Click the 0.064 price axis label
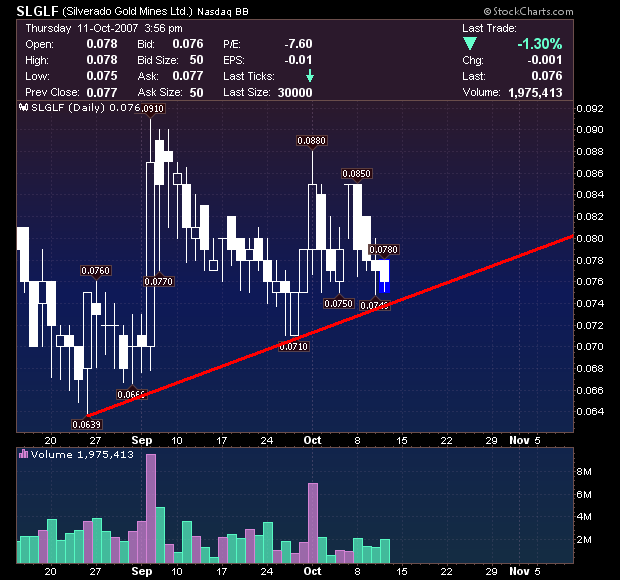The width and height of the screenshot is (620, 580). click(590, 412)
